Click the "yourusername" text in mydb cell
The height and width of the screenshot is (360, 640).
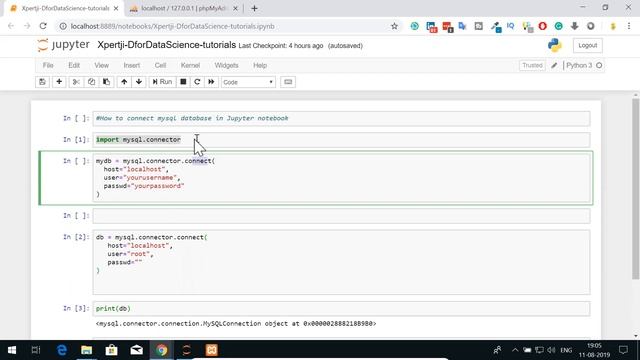(x=150, y=178)
